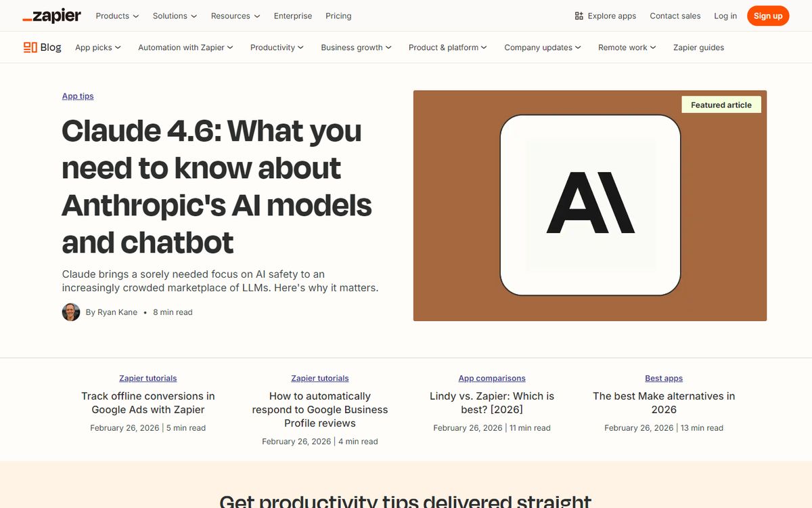This screenshot has width=812, height=508.
Task: Open the Claude 4.6 article headline
Action: coord(217,186)
